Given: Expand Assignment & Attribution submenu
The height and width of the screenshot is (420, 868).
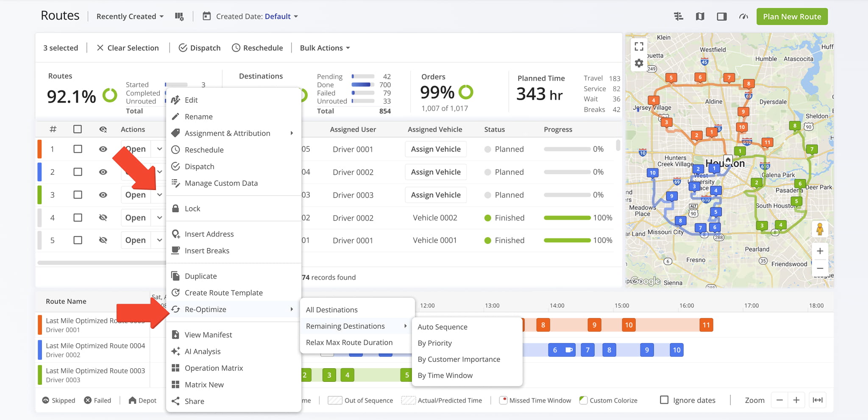Looking at the screenshot, I should [234, 133].
